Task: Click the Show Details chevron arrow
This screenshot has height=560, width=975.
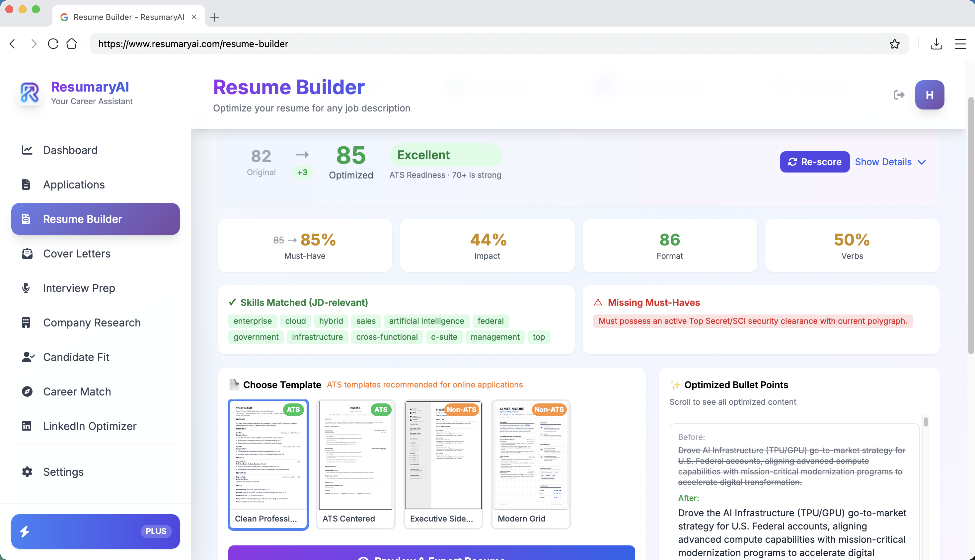Action: [922, 162]
